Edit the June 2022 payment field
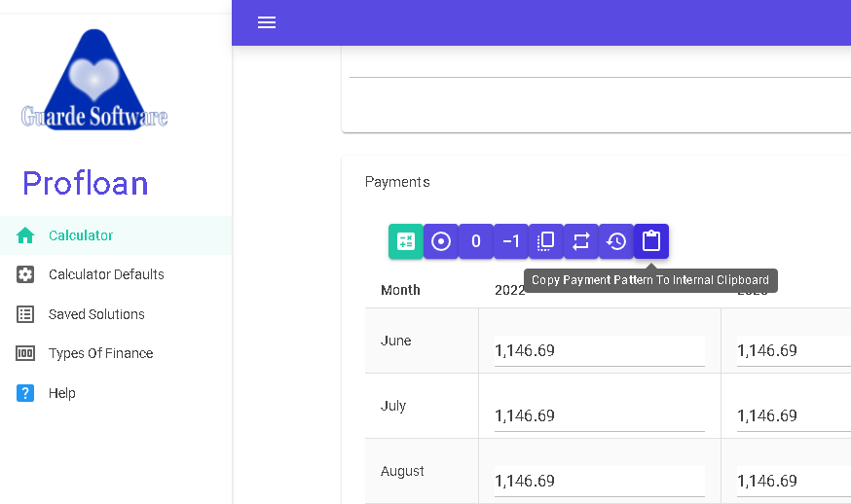 coord(598,350)
